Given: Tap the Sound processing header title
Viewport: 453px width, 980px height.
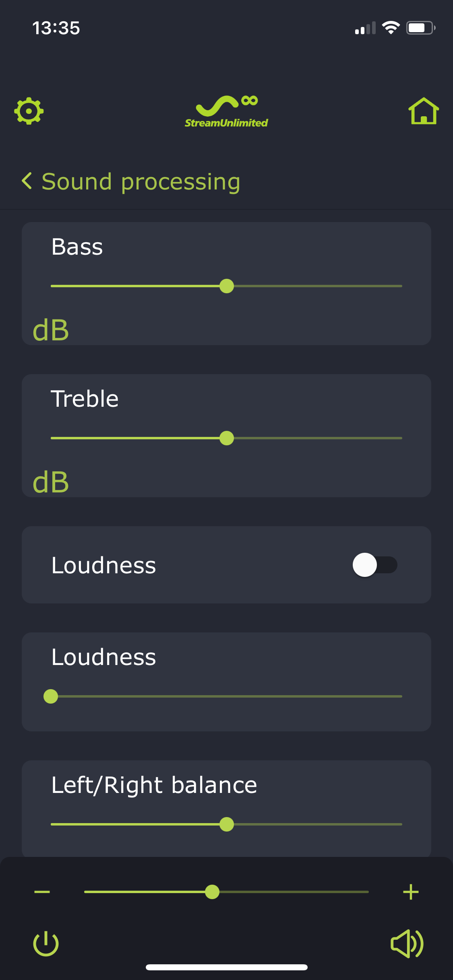Looking at the screenshot, I should tap(141, 181).
